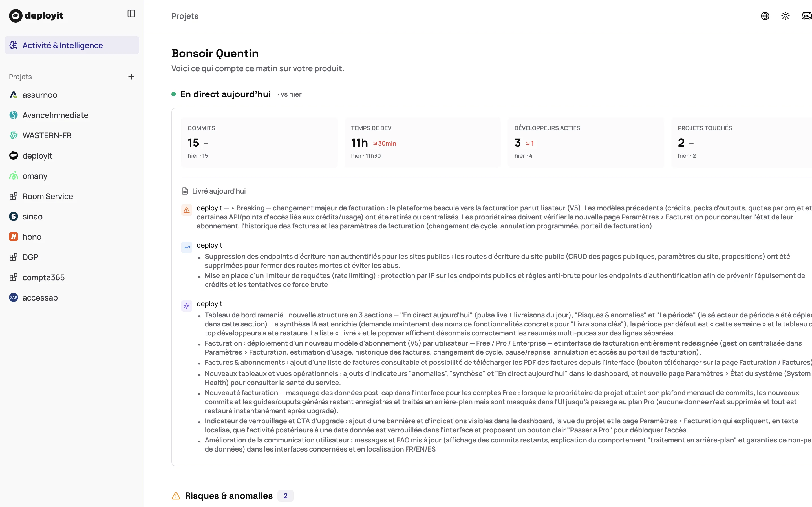Screen dimensions: 812x507
Task: Select the WASTERN-FR project
Action: pos(47,135)
